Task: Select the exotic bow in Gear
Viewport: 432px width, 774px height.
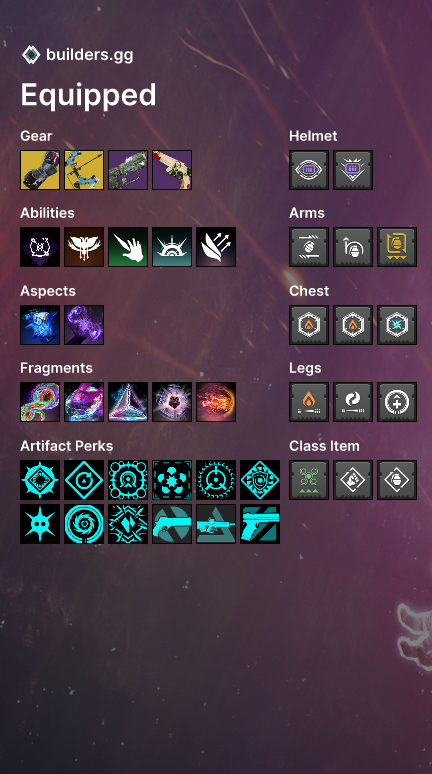Action: coord(84,170)
